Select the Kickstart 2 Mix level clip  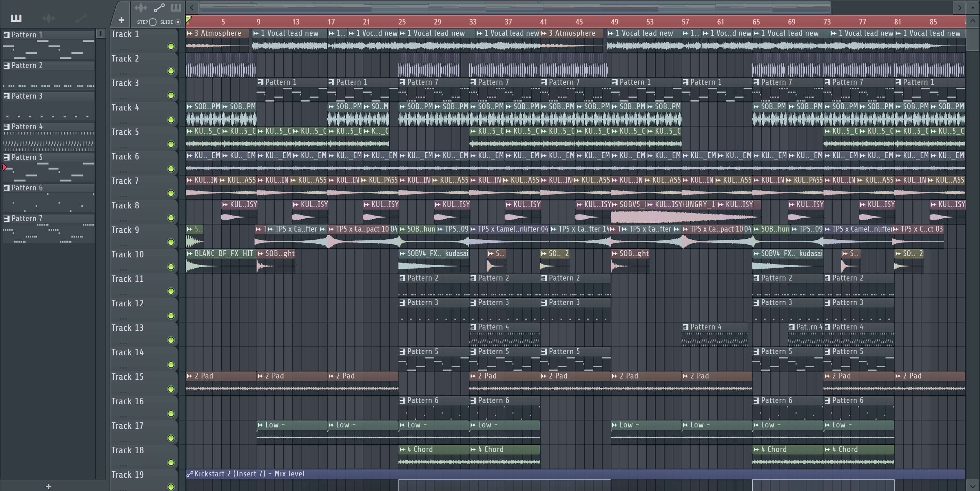[575, 474]
